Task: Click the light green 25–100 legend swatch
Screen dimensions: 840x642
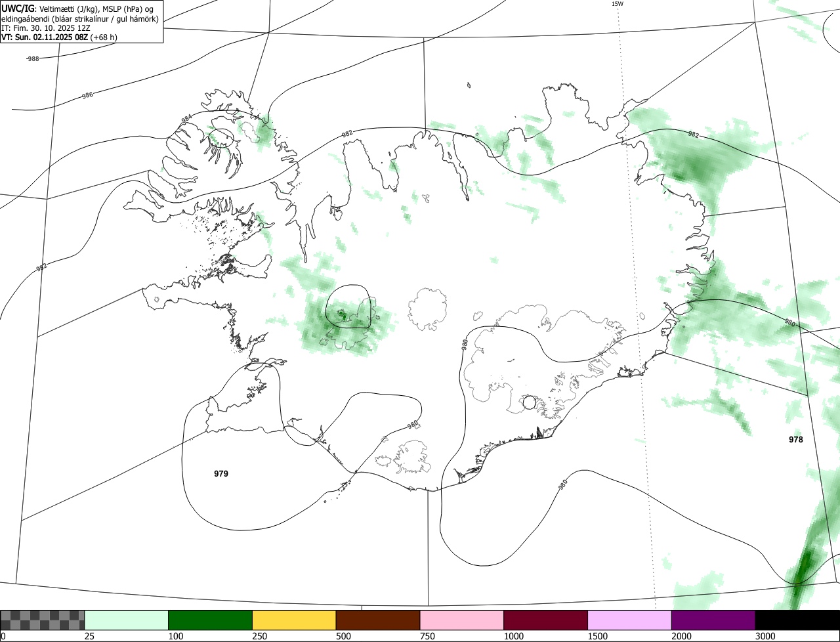Action: coord(127,620)
